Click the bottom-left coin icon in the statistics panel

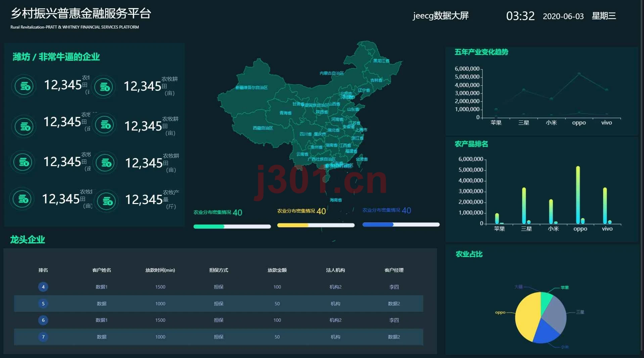click(x=22, y=199)
